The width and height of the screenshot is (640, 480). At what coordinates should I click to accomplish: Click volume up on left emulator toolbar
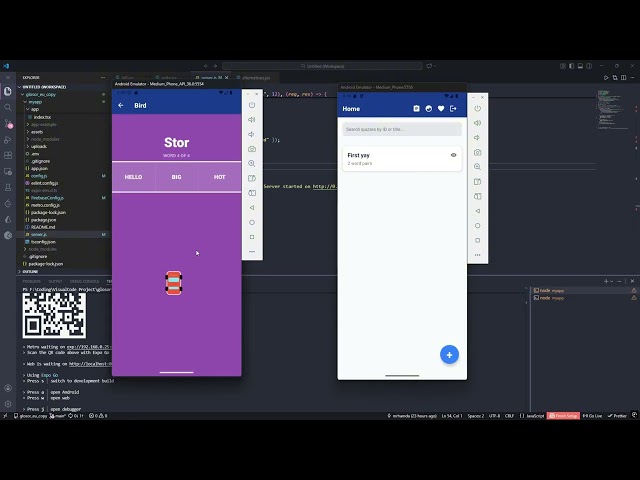click(x=252, y=120)
